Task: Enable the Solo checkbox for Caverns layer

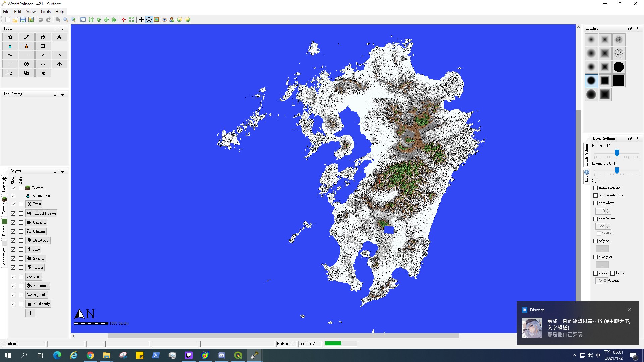Action: pyautogui.click(x=21, y=222)
